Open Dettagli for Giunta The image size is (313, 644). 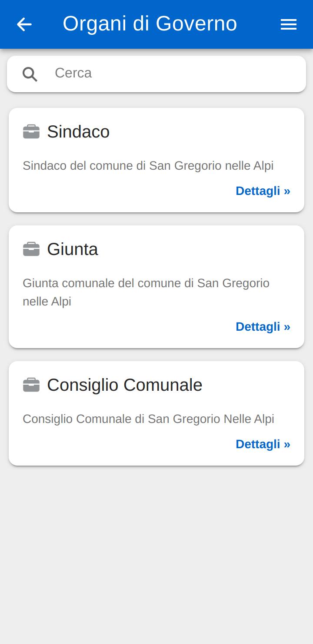coord(263,327)
